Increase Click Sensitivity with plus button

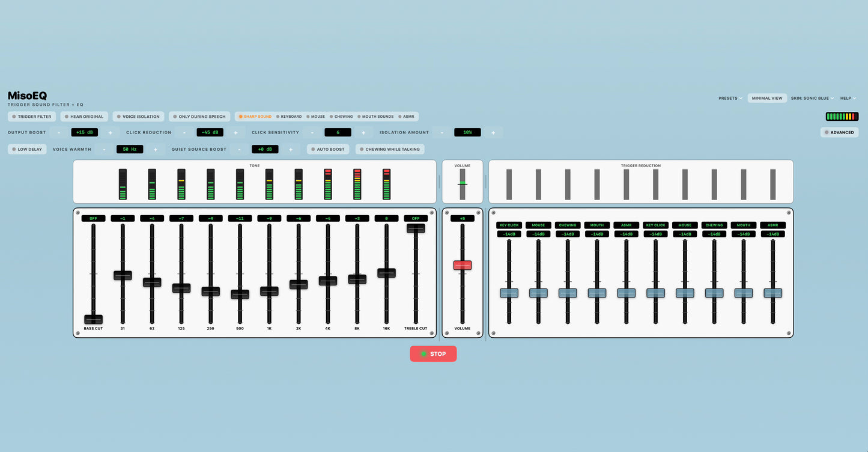(363, 132)
